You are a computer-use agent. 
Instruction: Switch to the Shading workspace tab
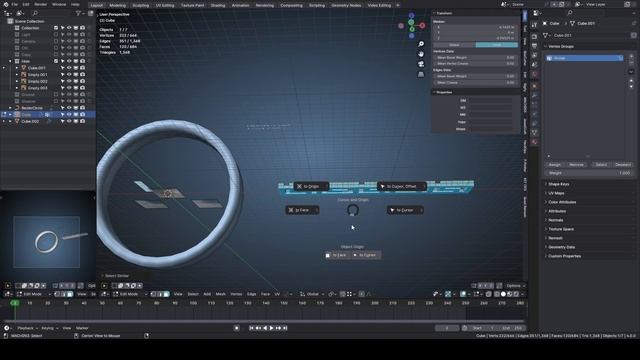point(218,5)
